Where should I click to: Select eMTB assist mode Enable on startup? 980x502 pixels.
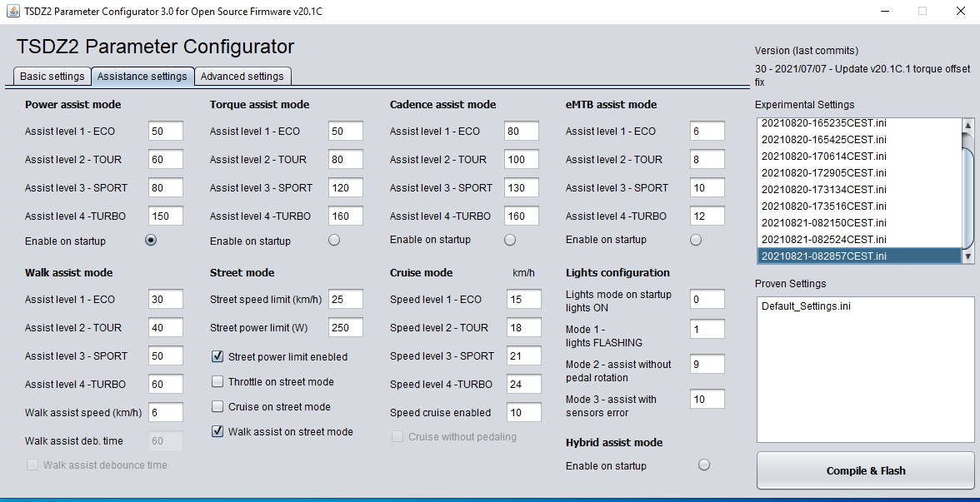point(696,240)
